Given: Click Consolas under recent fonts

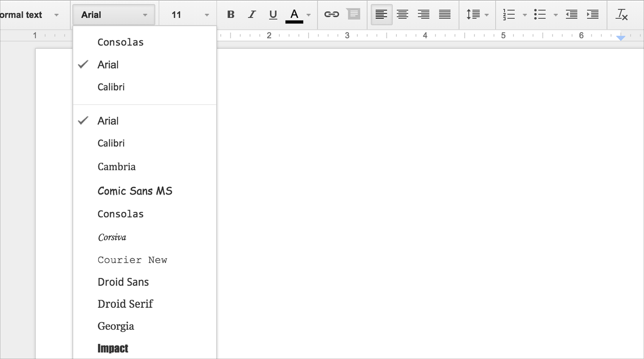Looking at the screenshot, I should pyautogui.click(x=121, y=42).
